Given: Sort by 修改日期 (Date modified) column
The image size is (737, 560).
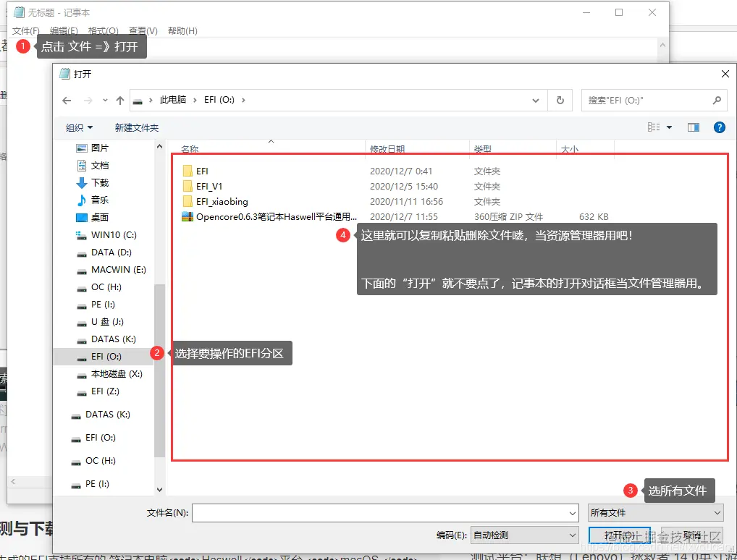Looking at the screenshot, I should [387, 149].
